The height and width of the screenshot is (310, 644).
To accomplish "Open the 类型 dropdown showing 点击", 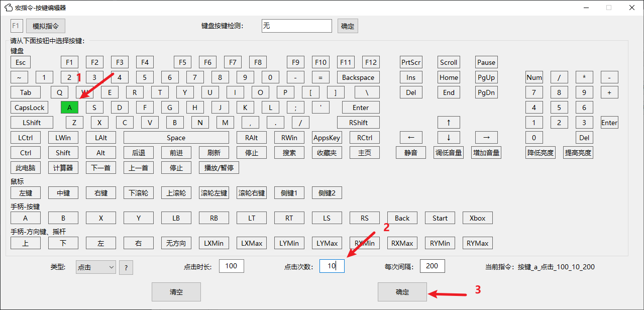I will pos(96,267).
